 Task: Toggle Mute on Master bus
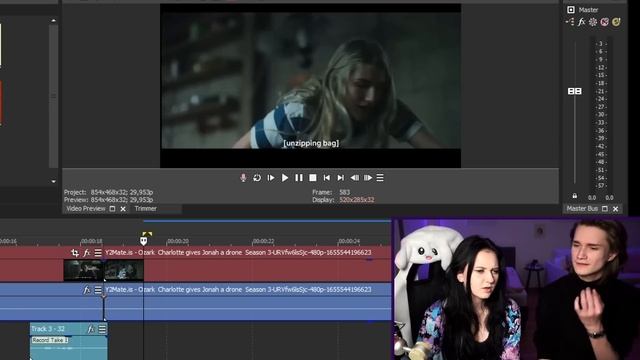tap(604, 22)
